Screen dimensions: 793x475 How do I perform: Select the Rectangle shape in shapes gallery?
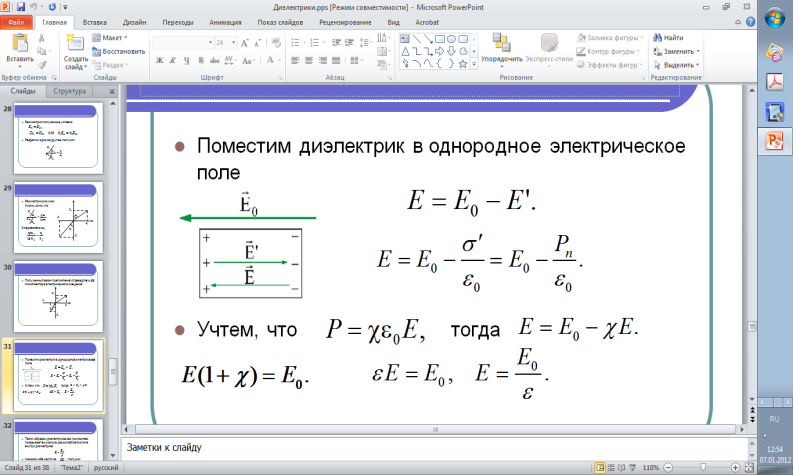click(439, 39)
